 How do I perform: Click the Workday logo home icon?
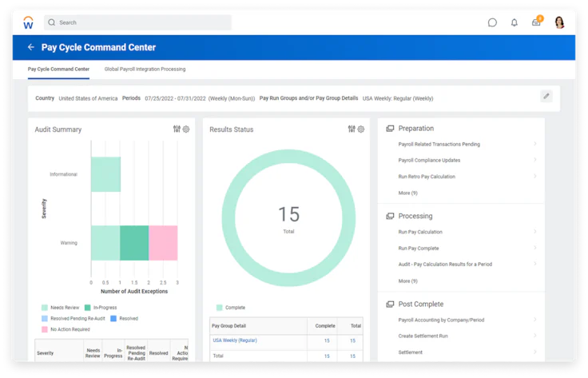point(28,22)
